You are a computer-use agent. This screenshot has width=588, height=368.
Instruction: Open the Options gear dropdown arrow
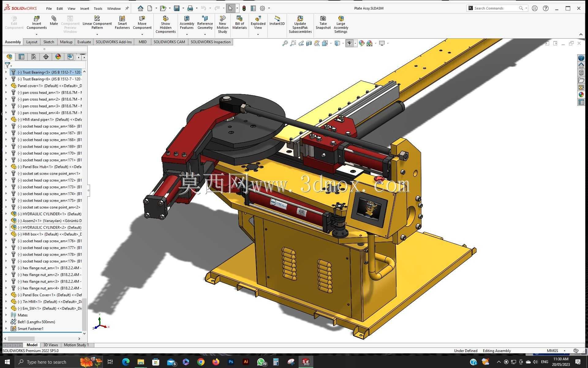(269, 8)
